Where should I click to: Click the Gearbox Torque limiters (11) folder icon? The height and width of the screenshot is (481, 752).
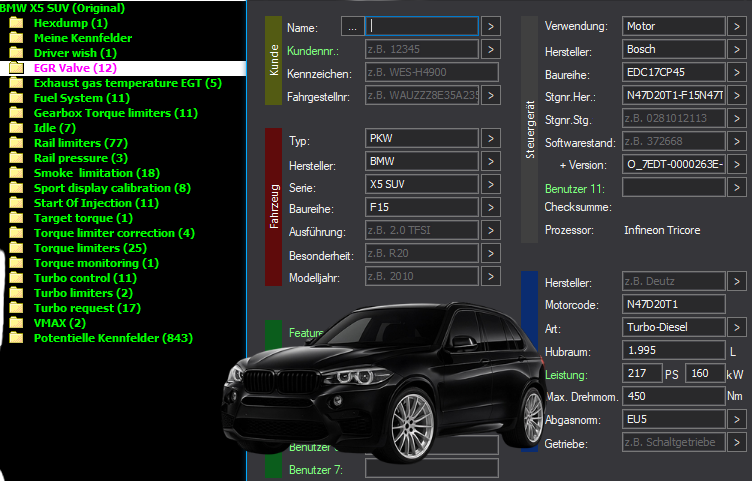coord(16,113)
